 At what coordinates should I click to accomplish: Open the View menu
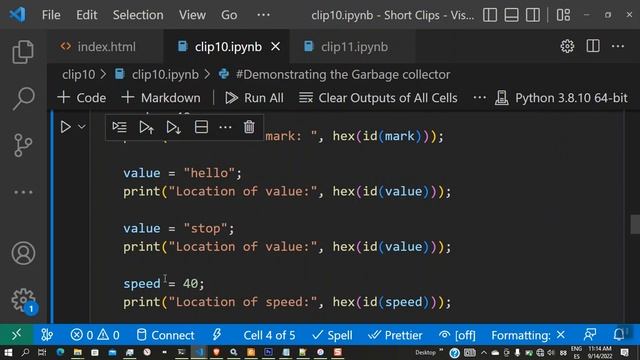192,15
